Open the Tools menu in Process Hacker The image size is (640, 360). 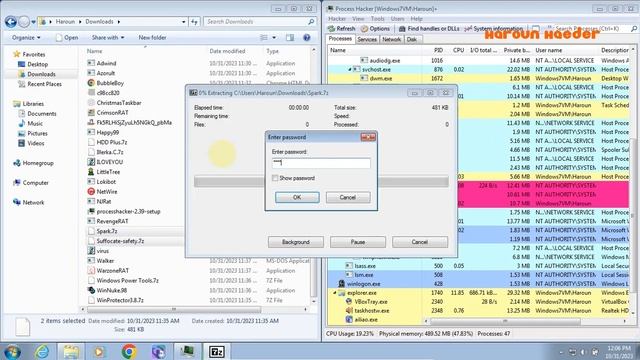pos(378,19)
